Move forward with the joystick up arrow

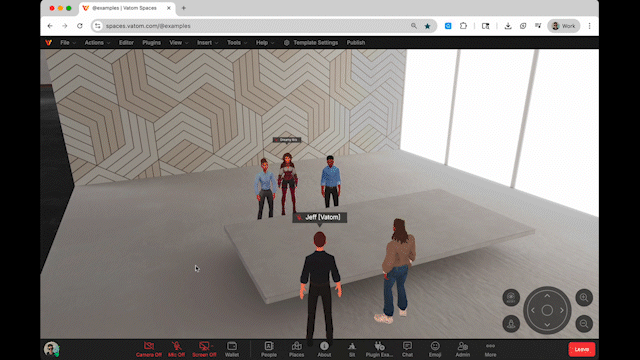[x=547, y=296]
